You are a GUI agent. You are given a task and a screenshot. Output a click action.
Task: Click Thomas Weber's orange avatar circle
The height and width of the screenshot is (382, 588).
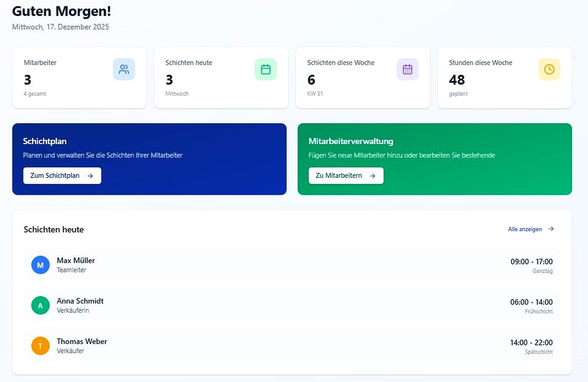pyautogui.click(x=40, y=346)
